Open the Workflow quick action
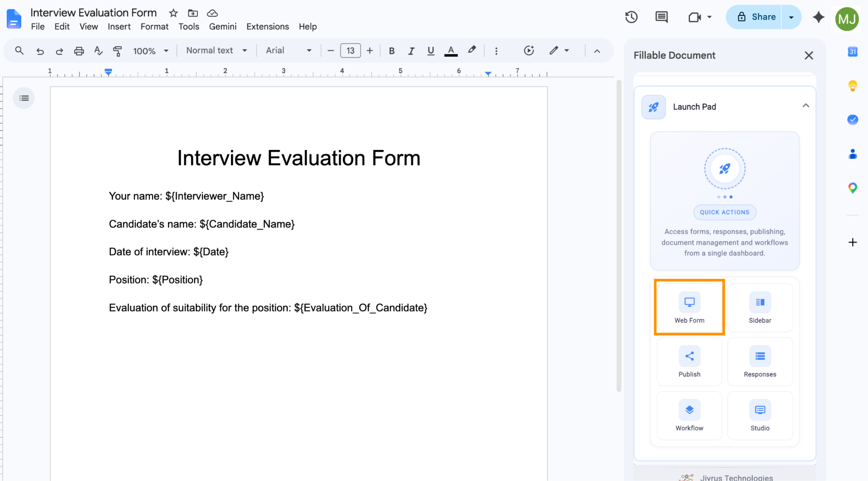Screen dimensions: 868x481 [x=690, y=415]
